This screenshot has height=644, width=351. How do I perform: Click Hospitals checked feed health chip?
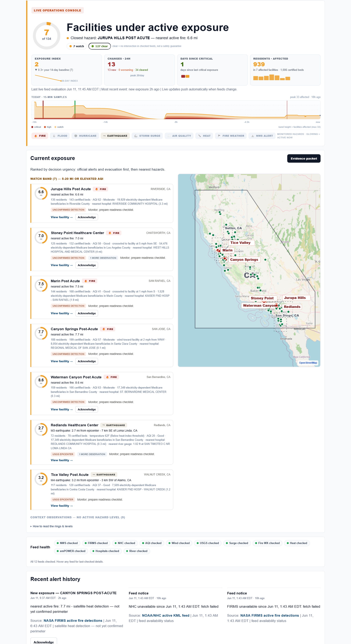[x=106, y=551]
